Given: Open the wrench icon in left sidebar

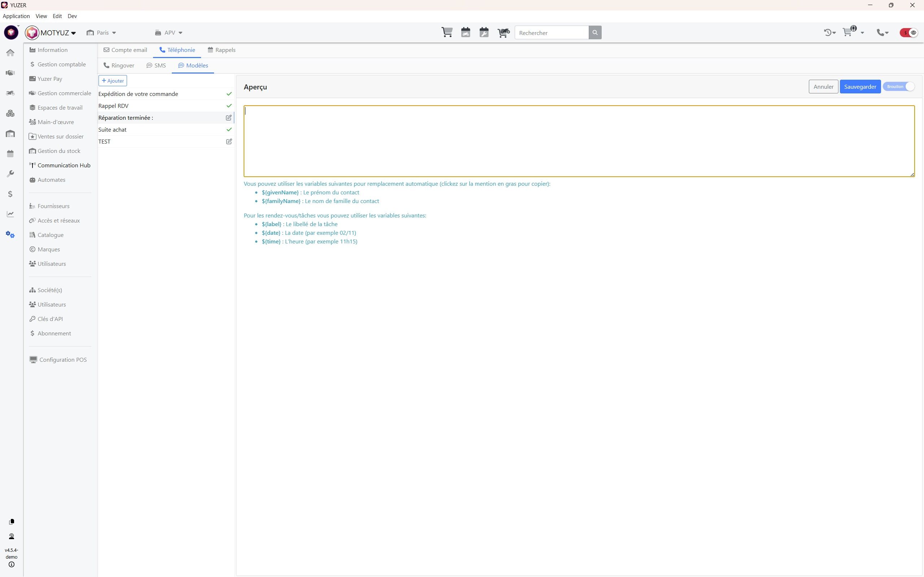Looking at the screenshot, I should click(10, 173).
